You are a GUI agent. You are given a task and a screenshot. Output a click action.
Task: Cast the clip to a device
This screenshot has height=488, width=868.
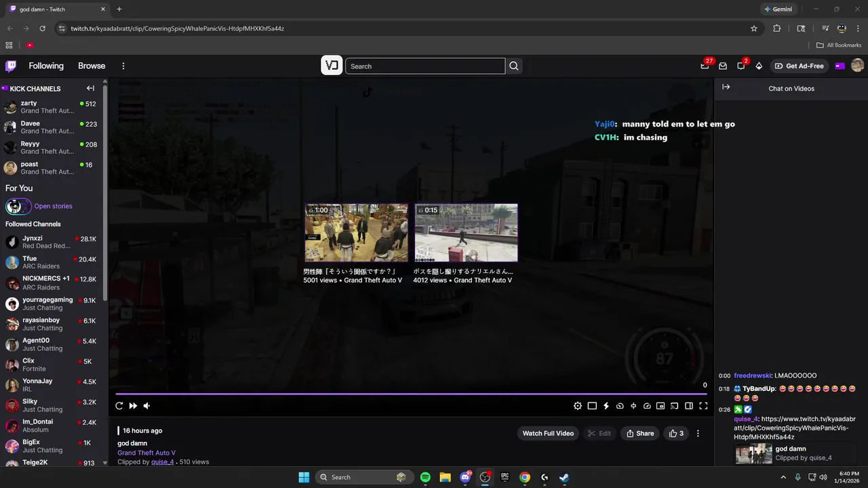[x=675, y=406]
